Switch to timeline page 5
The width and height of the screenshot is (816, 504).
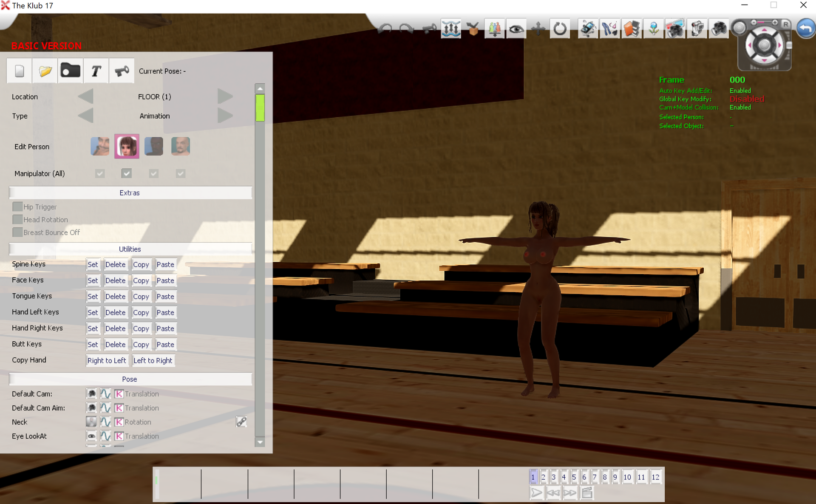click(x=574, y=477)
